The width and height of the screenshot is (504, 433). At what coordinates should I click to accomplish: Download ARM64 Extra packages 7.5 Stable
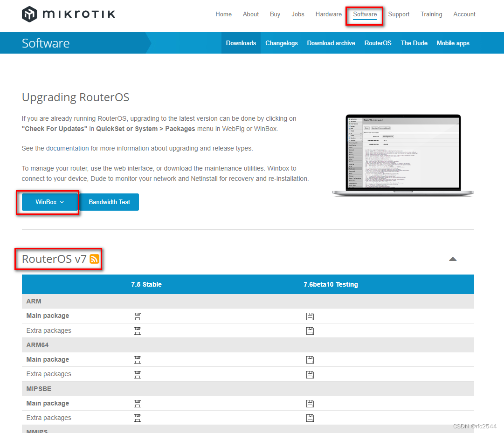click(138, 375)
